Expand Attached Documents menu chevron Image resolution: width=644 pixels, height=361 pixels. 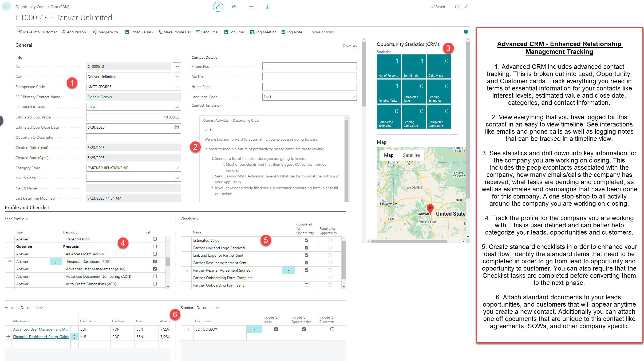[x=41, y=308]
